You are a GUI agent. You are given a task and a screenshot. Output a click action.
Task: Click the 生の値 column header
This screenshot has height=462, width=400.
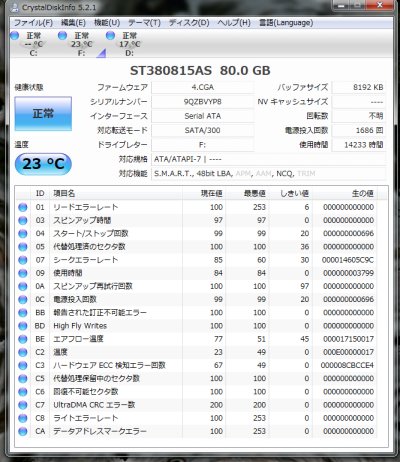click(x=345, y=193)
